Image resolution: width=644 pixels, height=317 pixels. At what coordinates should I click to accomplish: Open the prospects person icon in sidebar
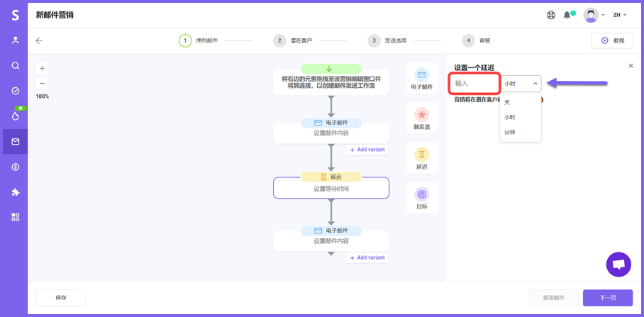15,40
